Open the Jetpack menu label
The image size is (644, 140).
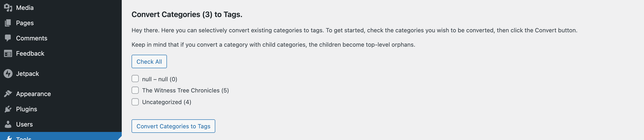click(x=28, y=74)
